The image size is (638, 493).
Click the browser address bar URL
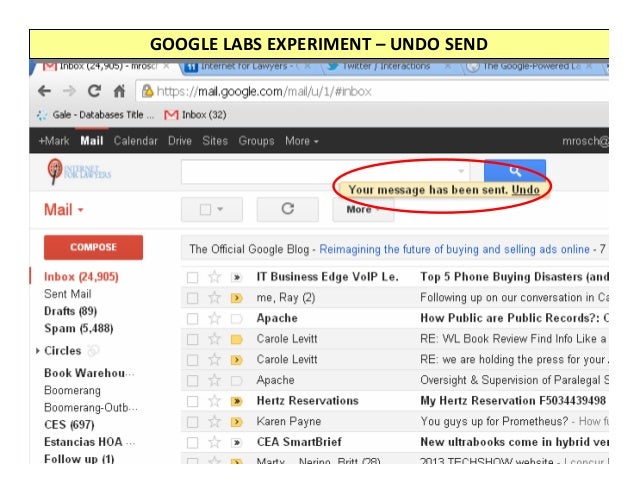pos(264,92)
